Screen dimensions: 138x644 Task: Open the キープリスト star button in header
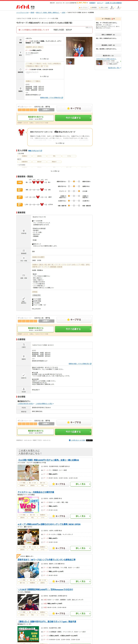(x=83, y=8)
